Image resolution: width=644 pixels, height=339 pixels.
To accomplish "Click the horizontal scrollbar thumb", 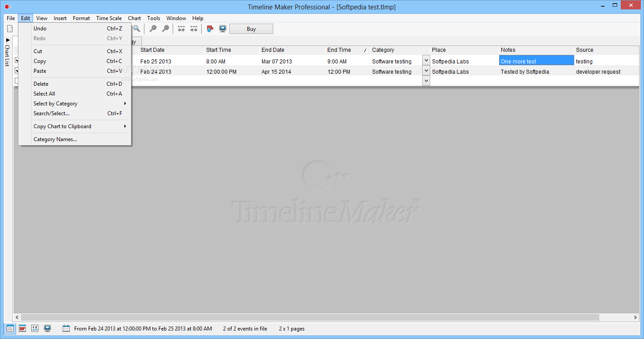I will [x=310, y=317].
